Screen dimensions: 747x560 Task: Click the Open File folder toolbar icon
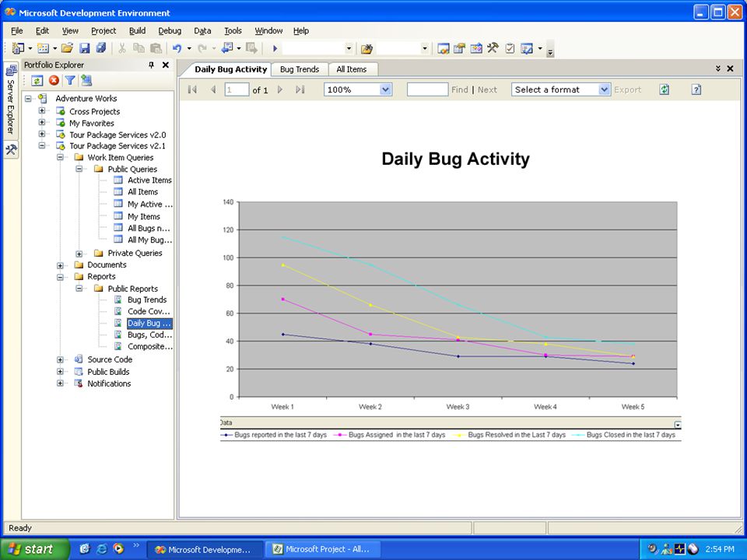tap(67, 48)
